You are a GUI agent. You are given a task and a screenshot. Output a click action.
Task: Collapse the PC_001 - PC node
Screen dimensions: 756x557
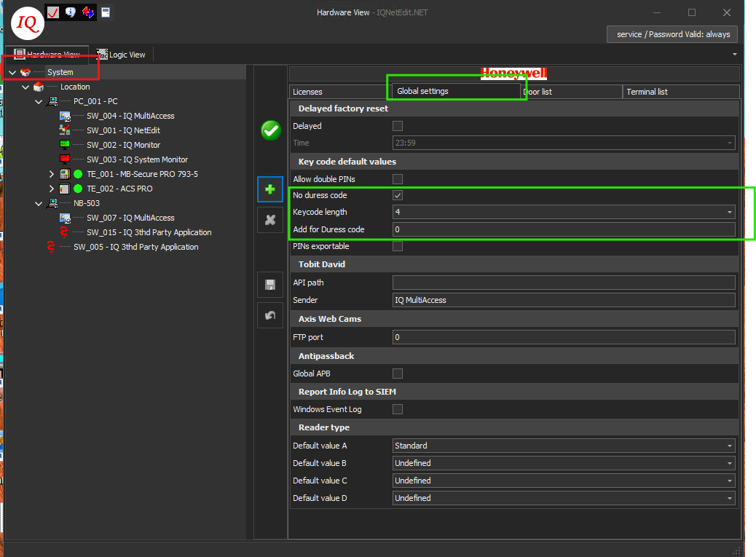[x=39, y=102]
